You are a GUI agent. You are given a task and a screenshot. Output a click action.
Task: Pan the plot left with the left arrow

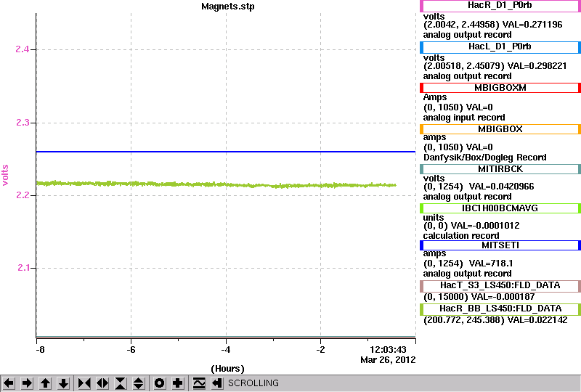click(x=9, y=383)
